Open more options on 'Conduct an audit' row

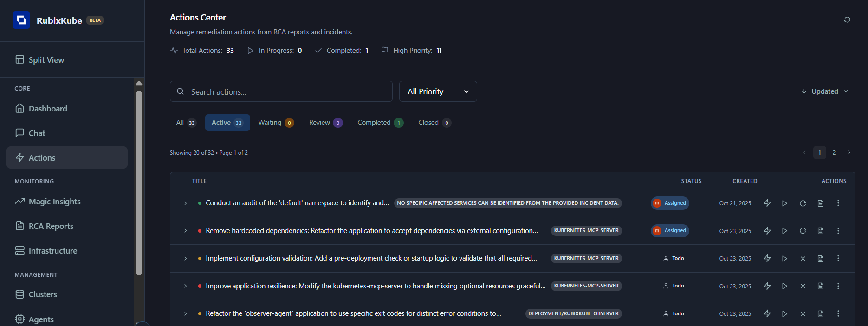838,203
